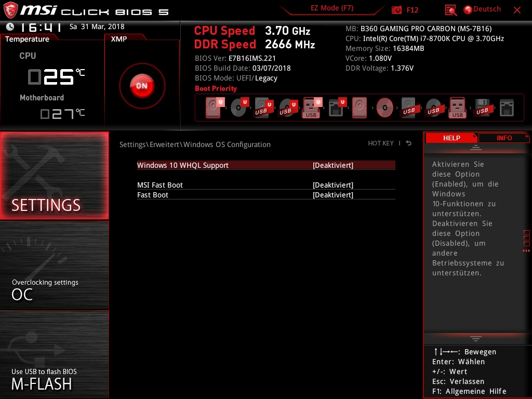The height and width of the screenshot is (399, 532).
Task: Switch to the HELP tab
Action: 451,138
